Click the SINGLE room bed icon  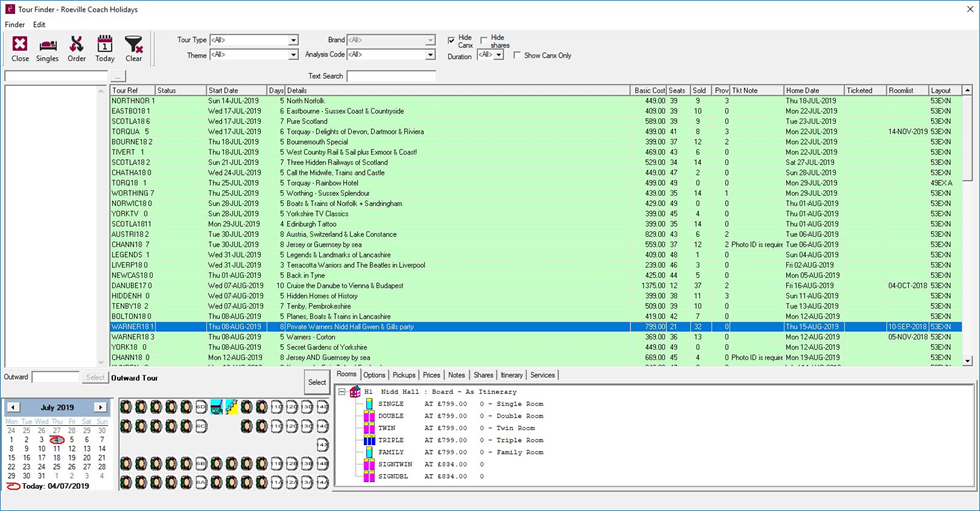(369, 404)
